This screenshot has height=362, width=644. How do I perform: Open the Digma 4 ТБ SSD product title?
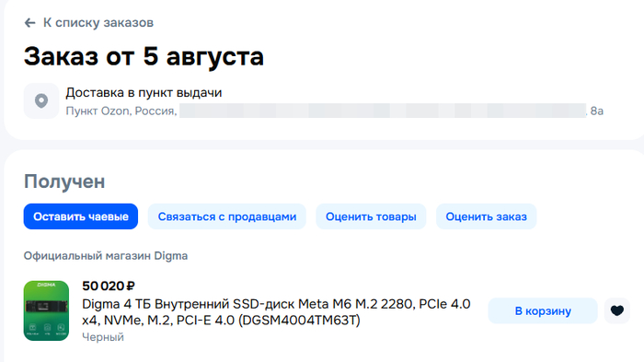(276, 312)
